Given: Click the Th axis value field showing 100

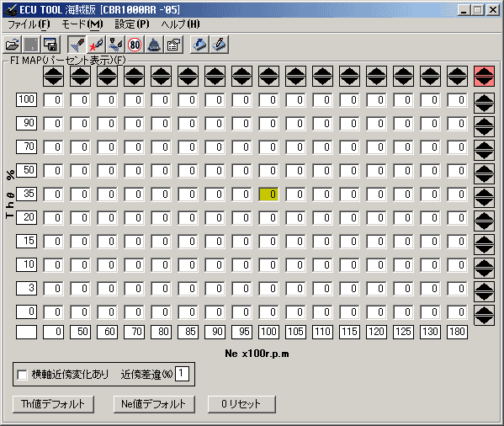Looking at the screenshot, I should [x=27, y=99].
